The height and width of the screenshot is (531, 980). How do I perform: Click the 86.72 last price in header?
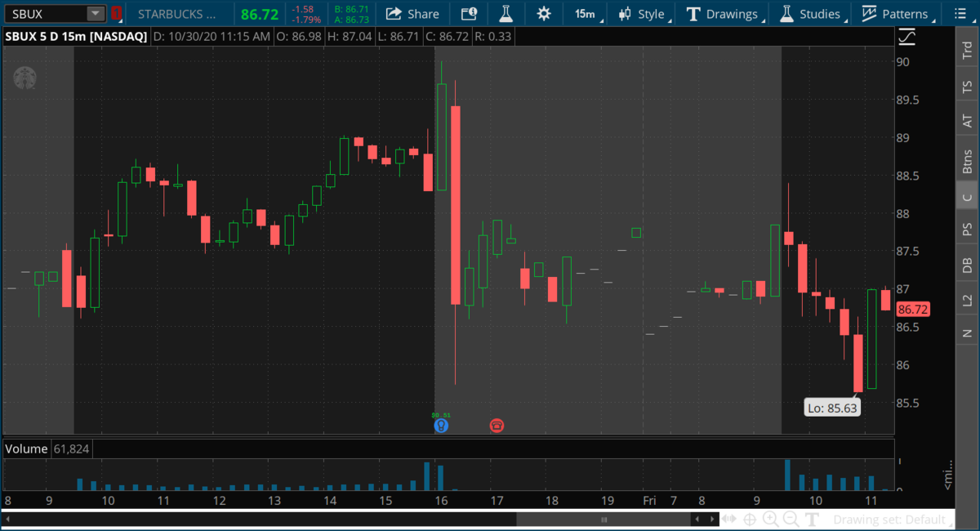[x=259, y=14]
